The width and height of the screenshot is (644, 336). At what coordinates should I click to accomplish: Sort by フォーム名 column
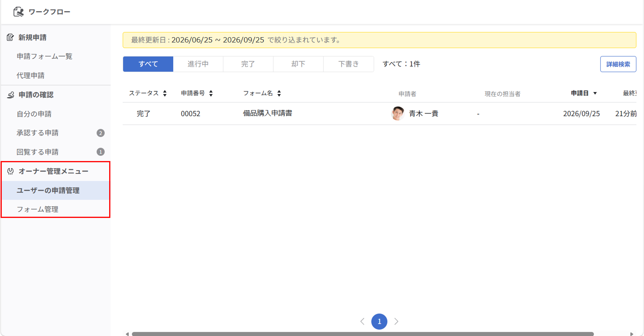point(279,93)
